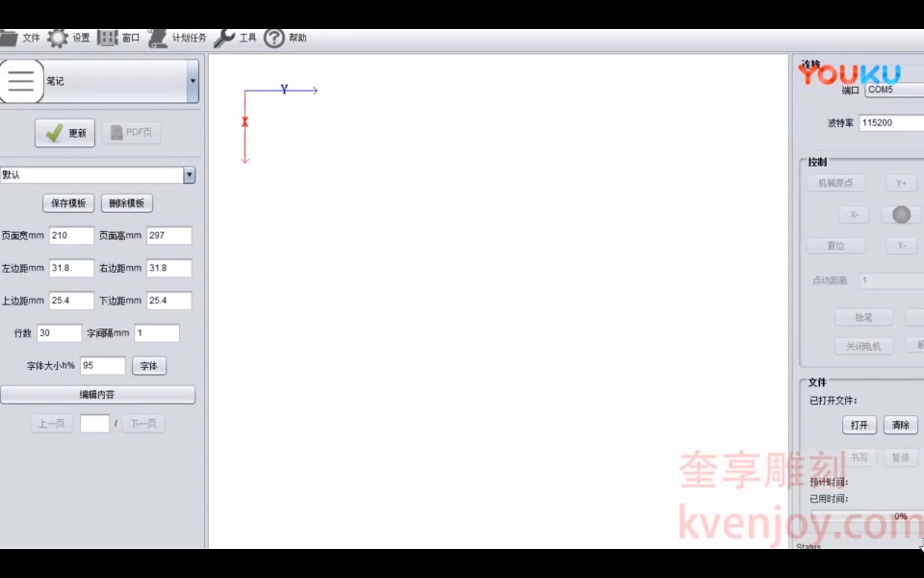Click the hamburger lines icon beside 笔记
This screenshot has width=924, height=578.
point(21,81)
